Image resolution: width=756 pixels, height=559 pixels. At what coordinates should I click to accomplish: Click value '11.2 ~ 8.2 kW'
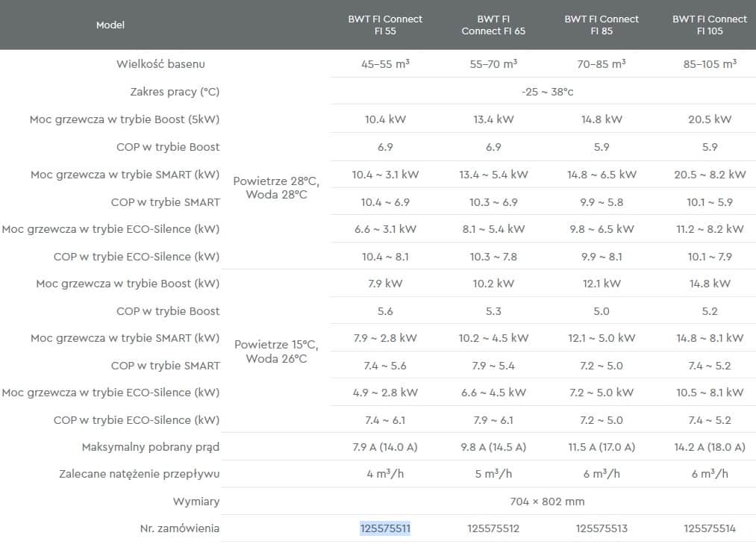[710, 228]
